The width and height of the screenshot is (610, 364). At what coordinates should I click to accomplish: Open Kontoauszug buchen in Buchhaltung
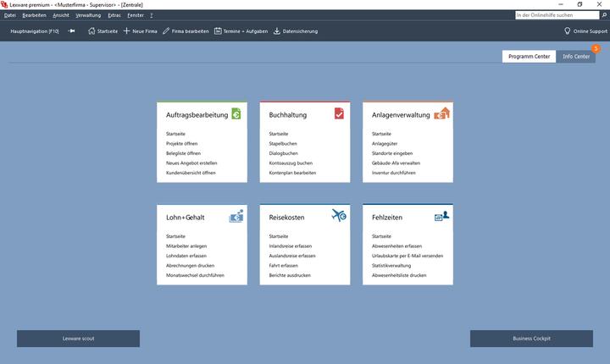[291, 162]
